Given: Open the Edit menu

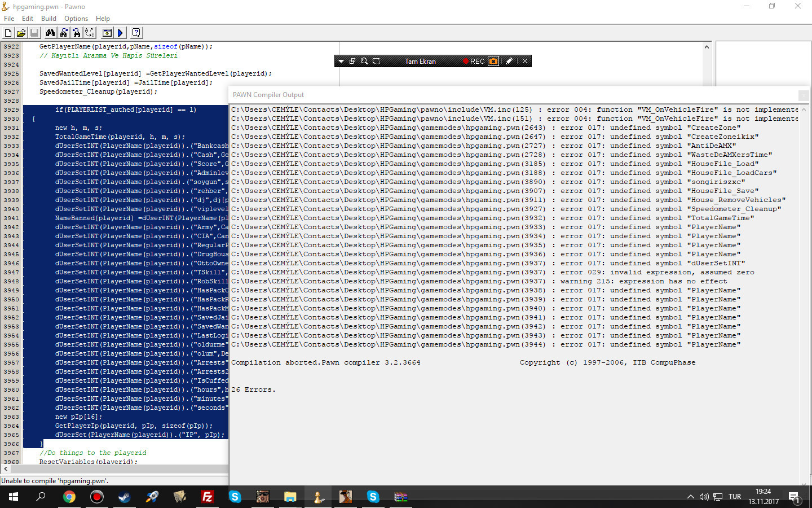Looking at the screenshot, I should point(28,19).
